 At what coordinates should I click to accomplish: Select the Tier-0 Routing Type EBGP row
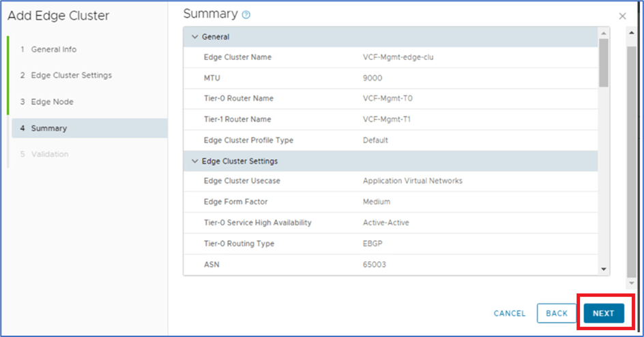click(390, 244)
